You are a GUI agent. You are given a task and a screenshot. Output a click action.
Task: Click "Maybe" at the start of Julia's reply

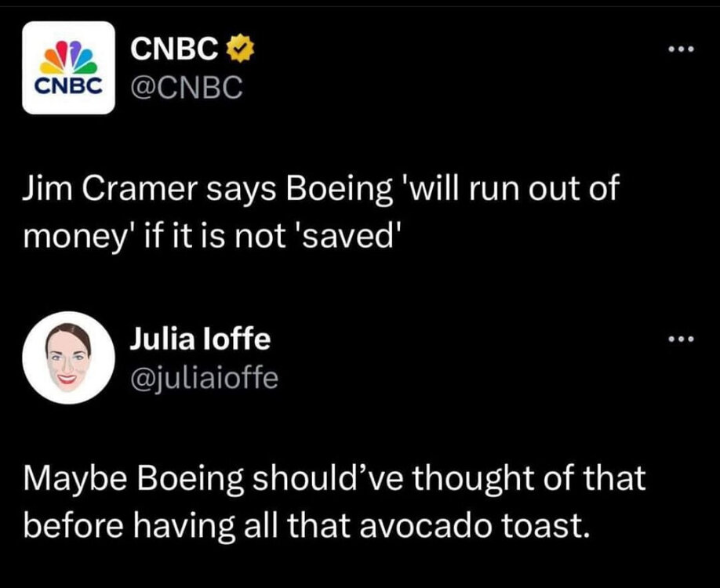69,478
